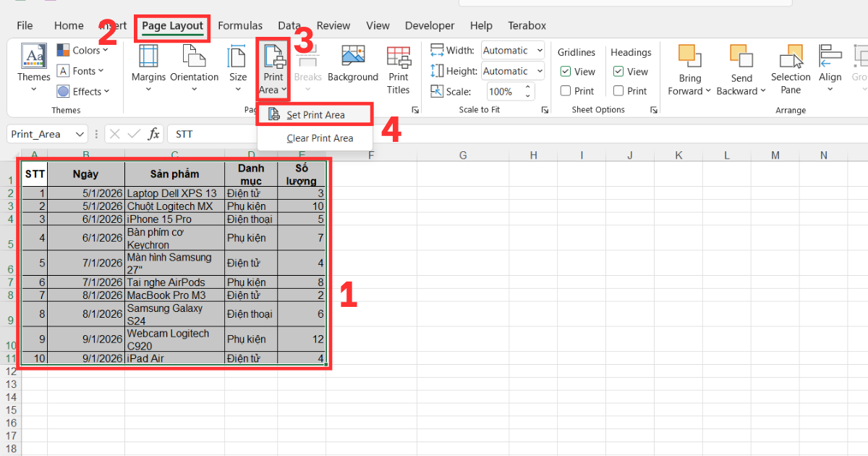Insert a sheet Background image

(353, 65)
